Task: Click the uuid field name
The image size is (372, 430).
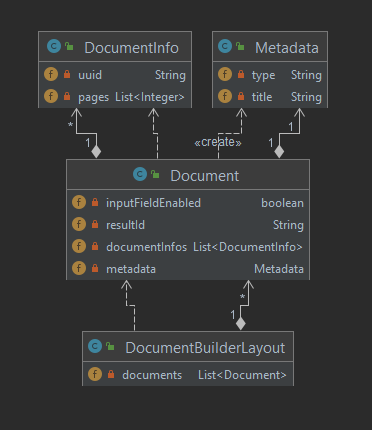Action: [90, 75]
